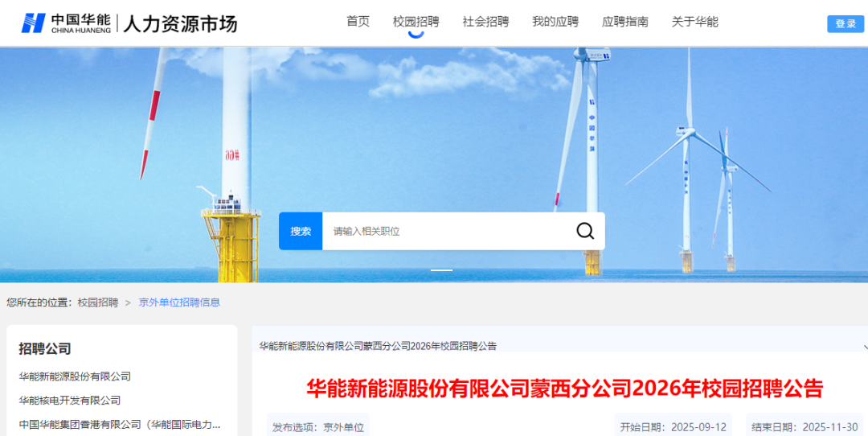Open the 应聘指南 menu item
The height and width of the screenshot is (436, 868).
(625, 23)
